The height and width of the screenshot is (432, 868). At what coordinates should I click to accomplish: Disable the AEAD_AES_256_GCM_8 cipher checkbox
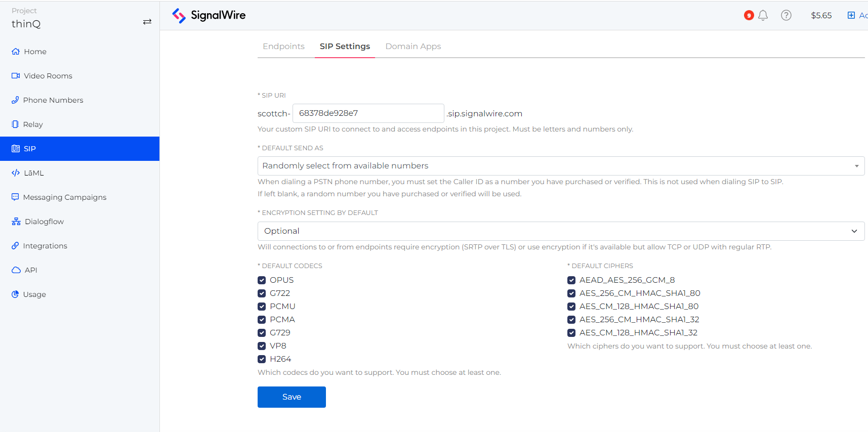[571, 280]
